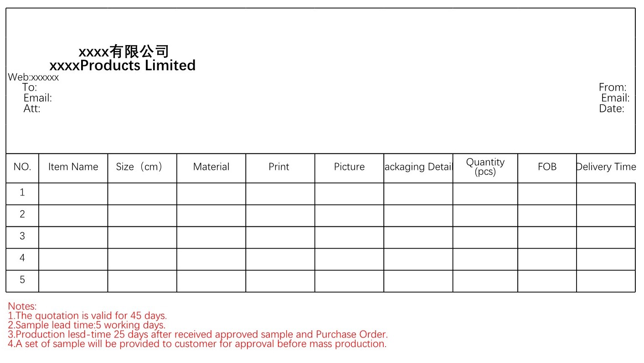Click the Web:xxxxxx text

(33, 77)
